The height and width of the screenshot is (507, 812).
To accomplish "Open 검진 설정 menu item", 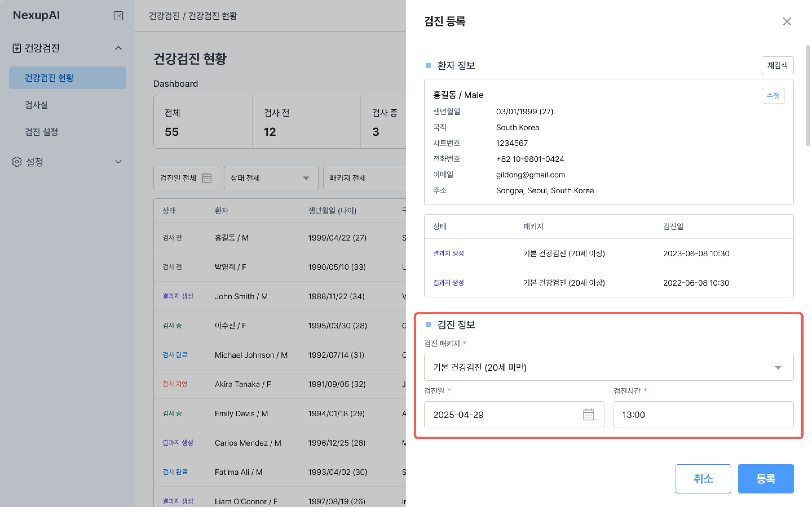I will pos(42,132).
